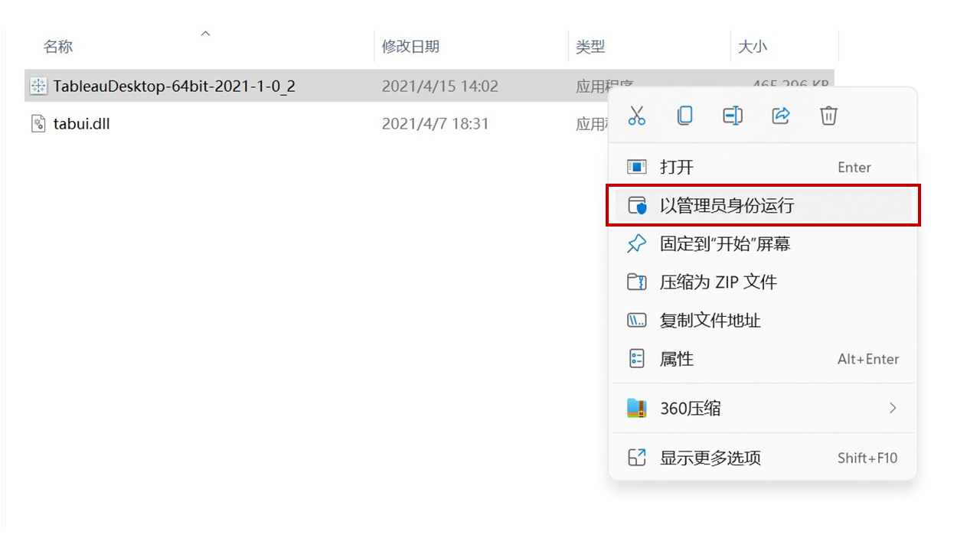The width and height of the screenshot is (980, 551).
Task: Click the Delete trash icon
Action: [x=828, y=116]
